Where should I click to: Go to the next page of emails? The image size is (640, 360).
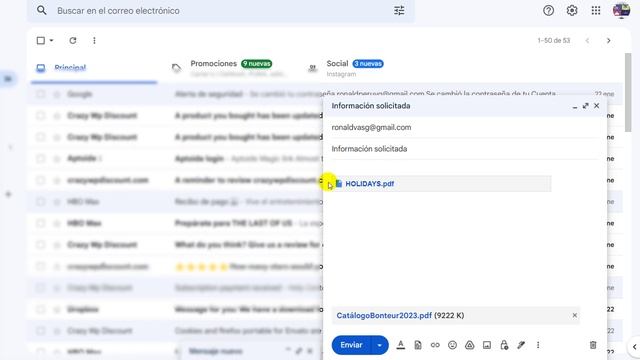[609, 40]
